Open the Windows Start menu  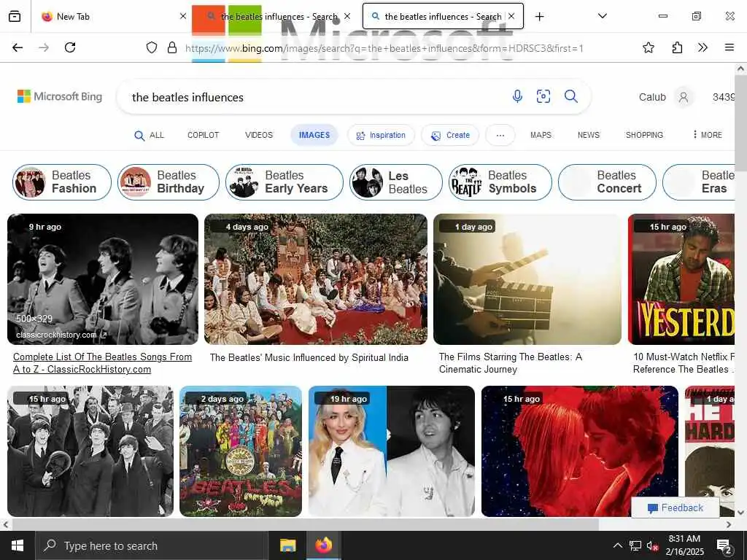click(18, 545)
